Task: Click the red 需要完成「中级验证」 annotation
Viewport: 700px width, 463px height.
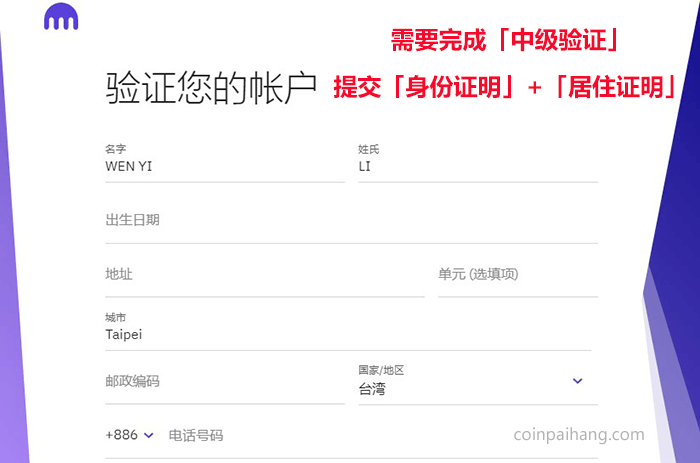Action: click(504, 40)
